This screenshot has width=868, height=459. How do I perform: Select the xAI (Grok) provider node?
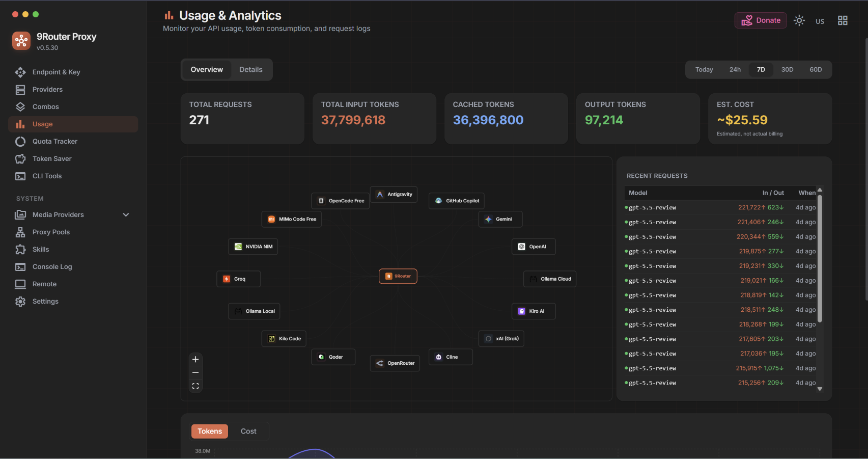pos(501,339)
